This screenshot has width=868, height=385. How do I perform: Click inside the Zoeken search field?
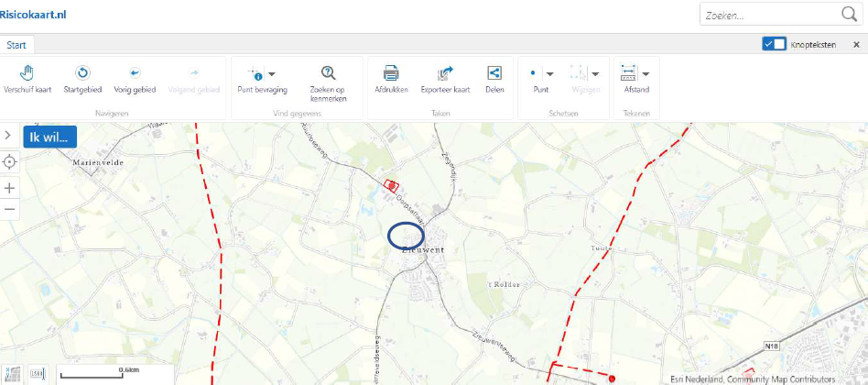point(770,16)
